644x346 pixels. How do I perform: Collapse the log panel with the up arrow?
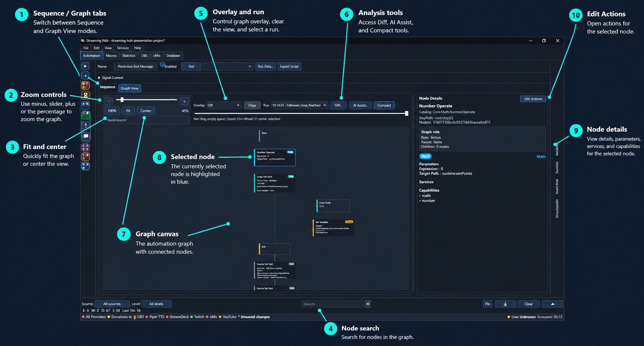(x=552, y=304)
